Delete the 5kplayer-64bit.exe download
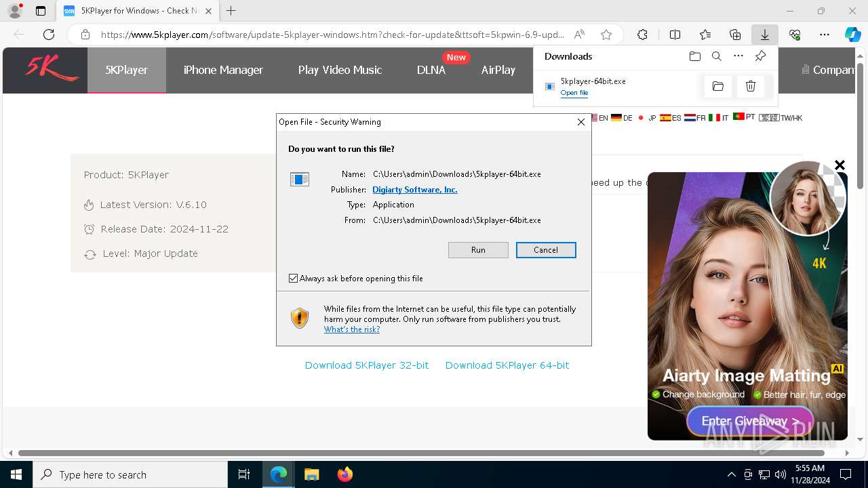Screen dimensions: 868x488 coord(751,86)
